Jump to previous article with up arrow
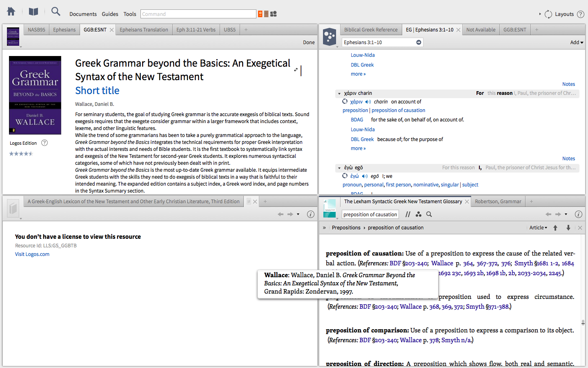Image resolution: width=588 pixels, height=368 pixels. [555, 228]
